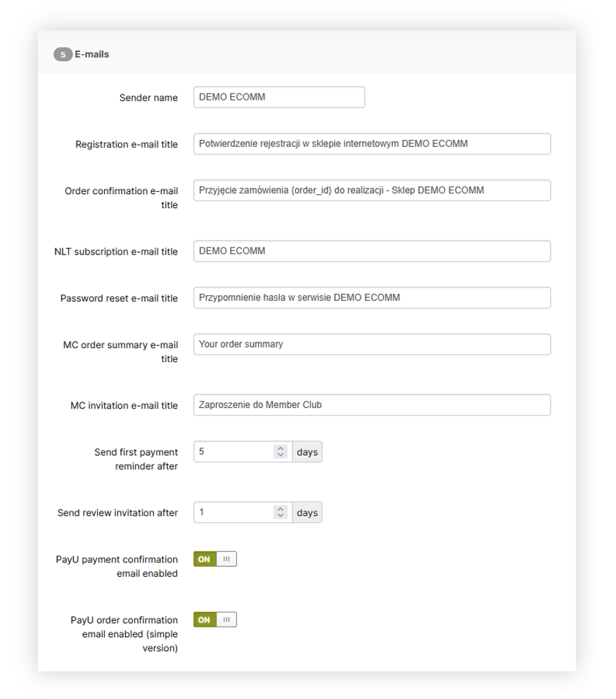Click the 'days' unit beside review invitation
The width and height of the screenshot is (616, 699).
[x=307, y=513]
